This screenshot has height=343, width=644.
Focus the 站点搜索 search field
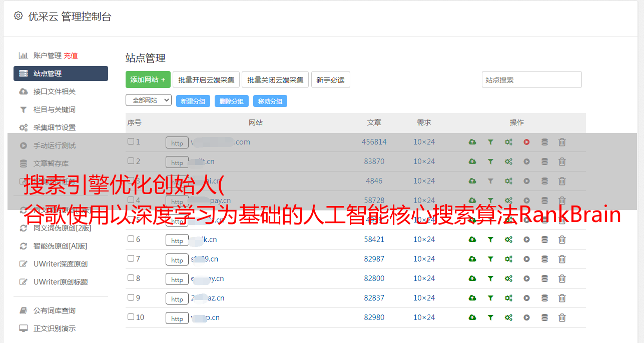(x=531, y=79)
